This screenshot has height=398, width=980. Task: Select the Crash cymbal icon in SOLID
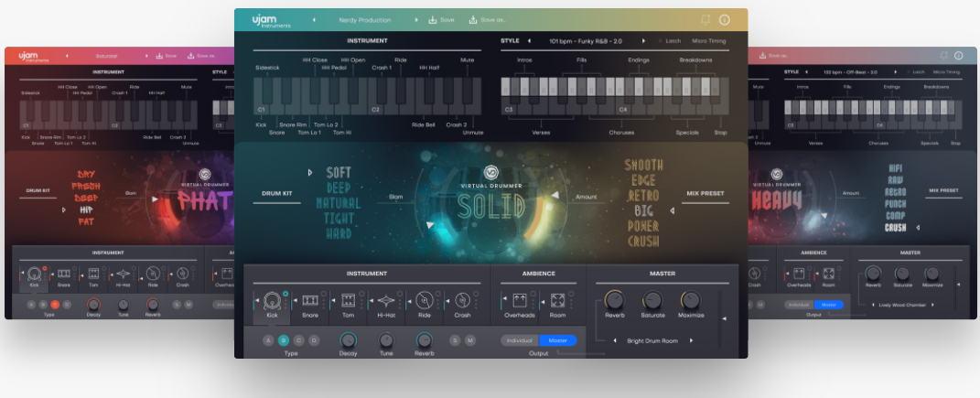(x=462, y=300)
